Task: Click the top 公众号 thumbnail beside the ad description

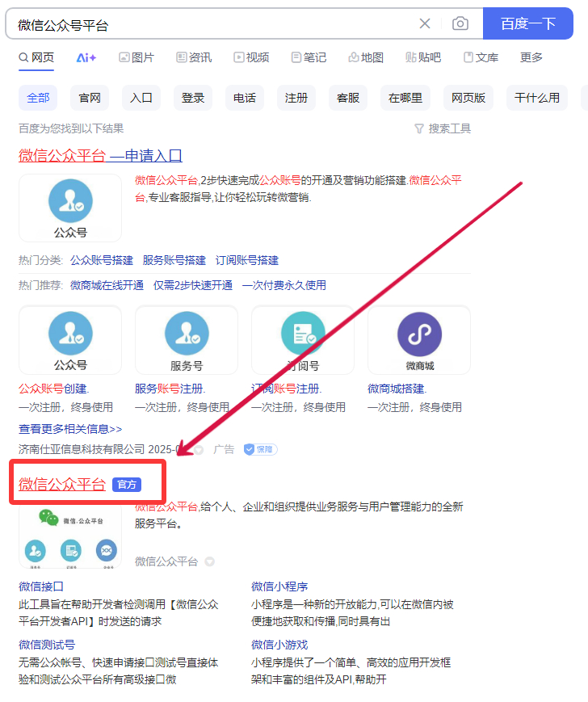Action: (70, 208)
